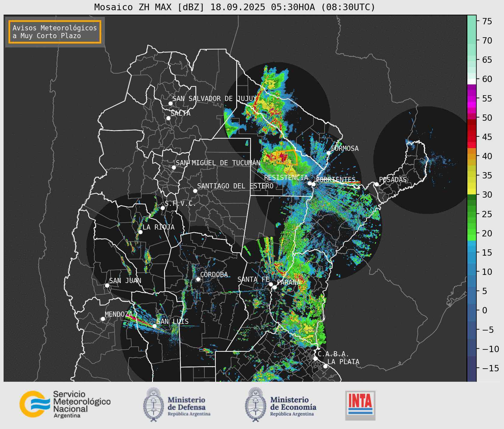The image size is (504, 429).
Task: Click the Corrientes city dot
Action: pyautogui.click(x=313, y=184)
